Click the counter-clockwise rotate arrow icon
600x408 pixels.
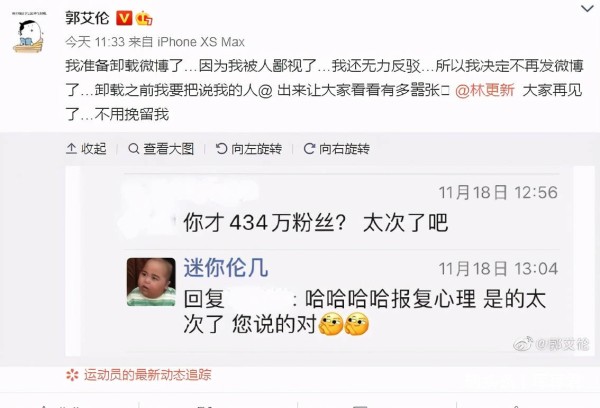(221, 149)
